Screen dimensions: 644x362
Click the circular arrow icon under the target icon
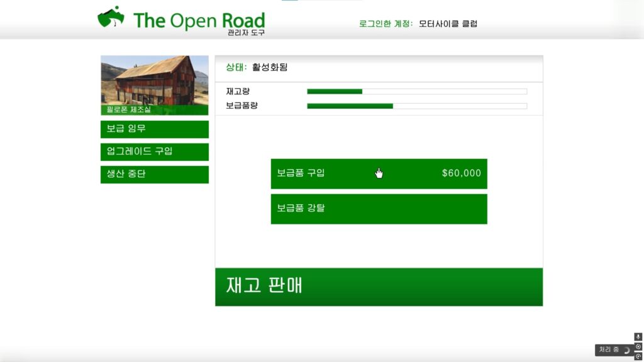point(638,356)
